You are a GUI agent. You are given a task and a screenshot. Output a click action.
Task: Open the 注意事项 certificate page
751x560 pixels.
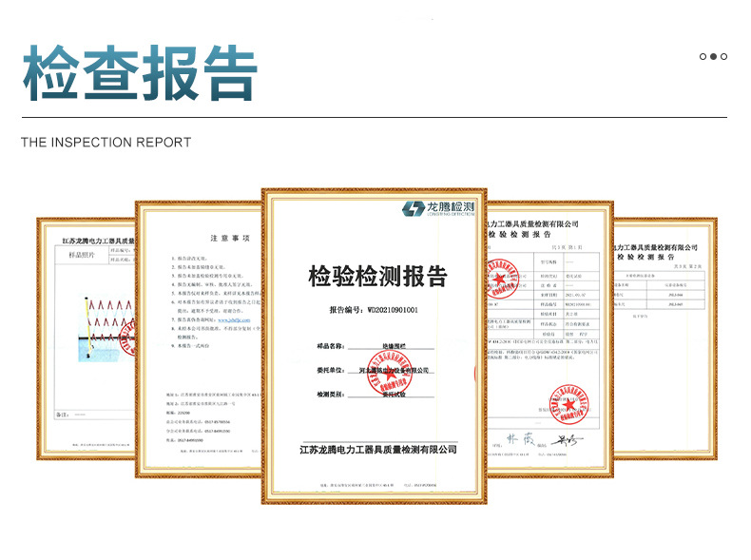[199, 339]
